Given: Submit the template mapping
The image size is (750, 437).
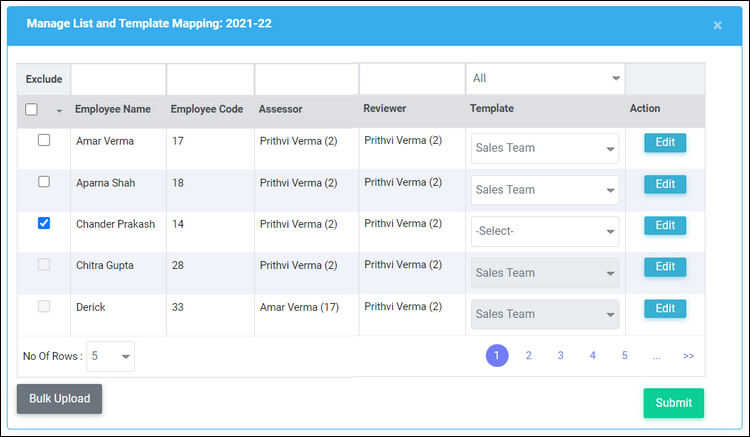Looking at the screenshot, I should click(673, 403).
